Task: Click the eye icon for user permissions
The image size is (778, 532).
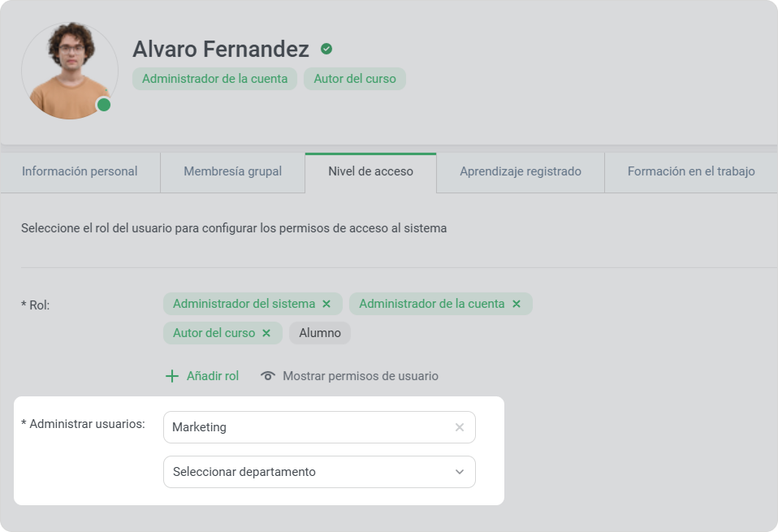Action: click(268, 376)
